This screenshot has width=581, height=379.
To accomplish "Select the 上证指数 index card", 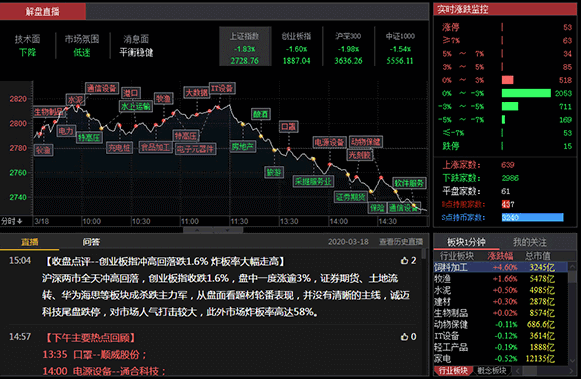I will [x=245, y=47].
